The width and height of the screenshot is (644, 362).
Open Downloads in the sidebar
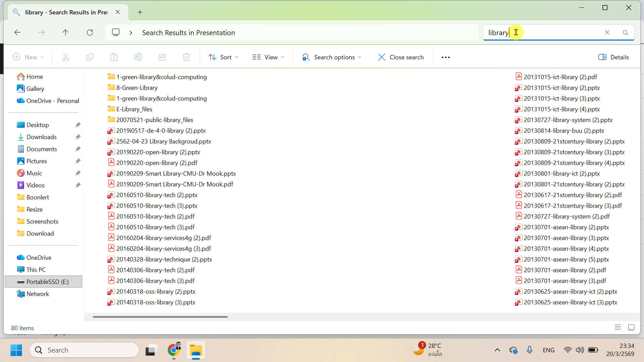pyautogui.click(x=41, y=137)
